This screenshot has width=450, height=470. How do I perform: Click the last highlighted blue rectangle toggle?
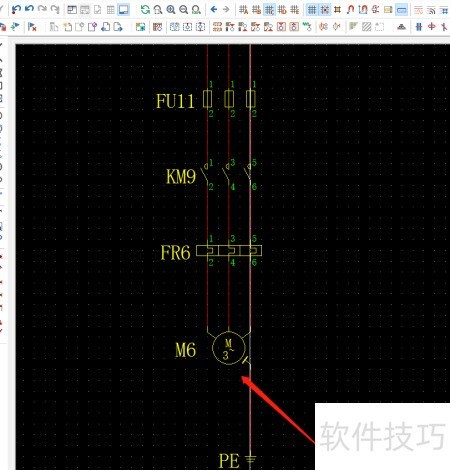coord(401,10)
